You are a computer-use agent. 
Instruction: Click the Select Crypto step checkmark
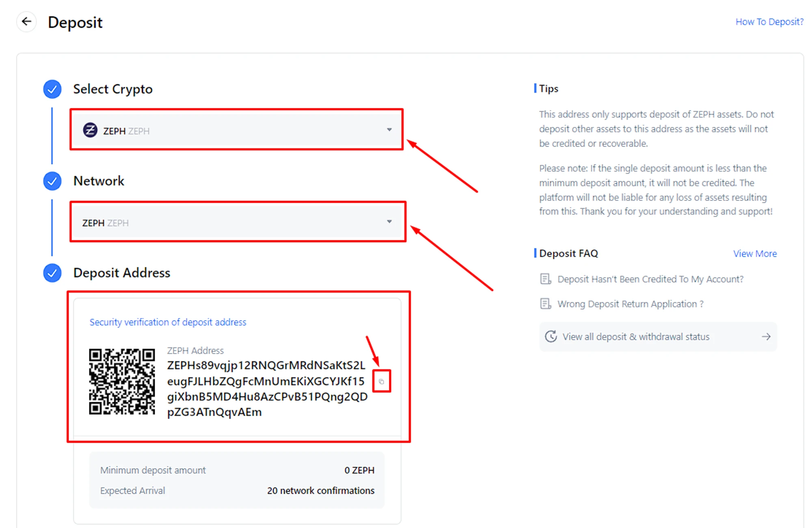tap(52, 89)
